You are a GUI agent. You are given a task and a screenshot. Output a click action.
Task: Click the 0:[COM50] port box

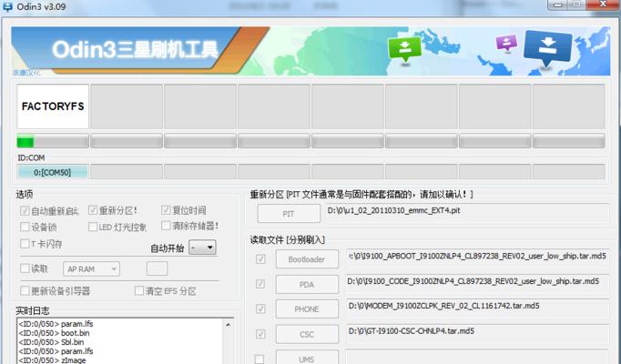52,172
